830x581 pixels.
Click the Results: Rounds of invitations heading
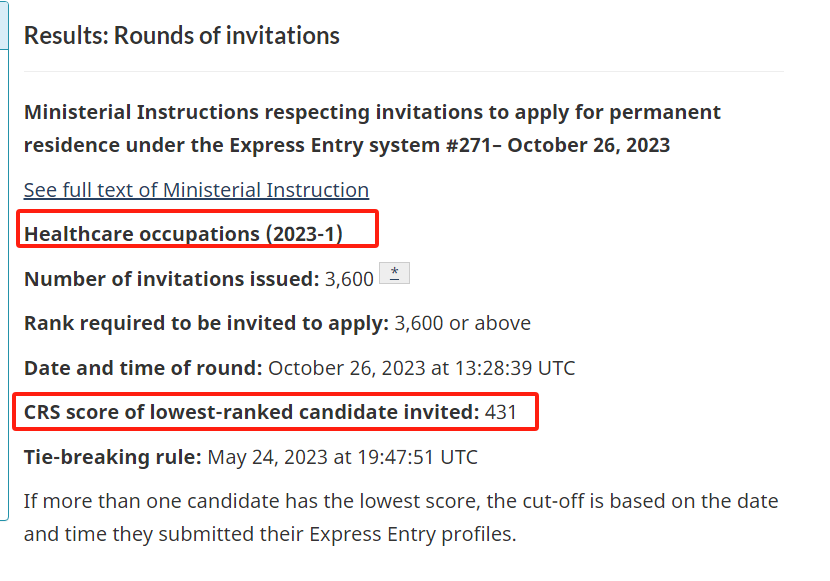[x=182, y=36]
